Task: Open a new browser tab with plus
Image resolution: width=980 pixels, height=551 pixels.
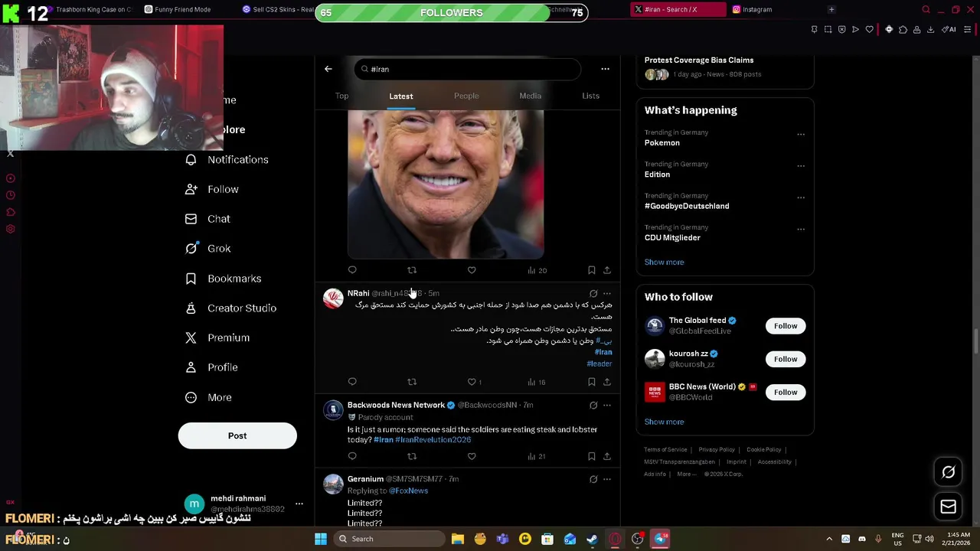Action: 831,9
